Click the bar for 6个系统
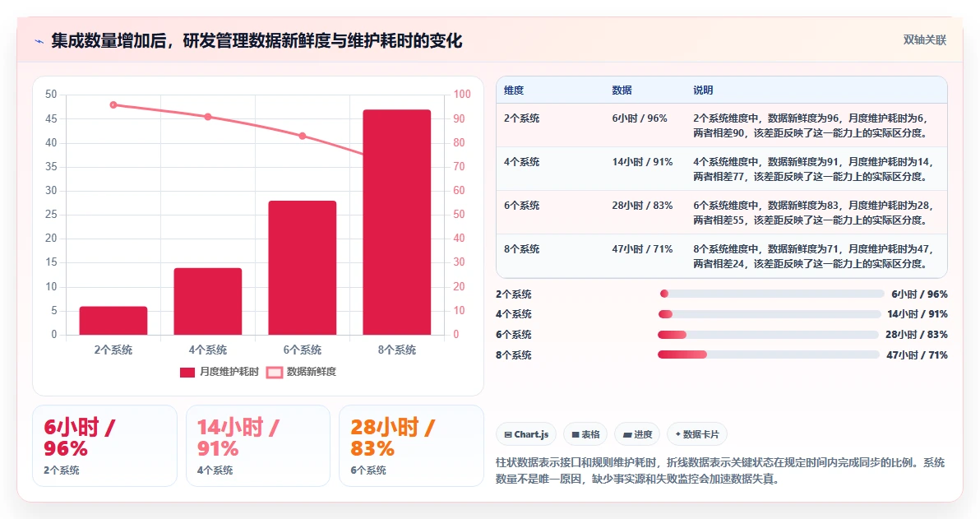The image size is (980, 519). click(x=303, y=267)
